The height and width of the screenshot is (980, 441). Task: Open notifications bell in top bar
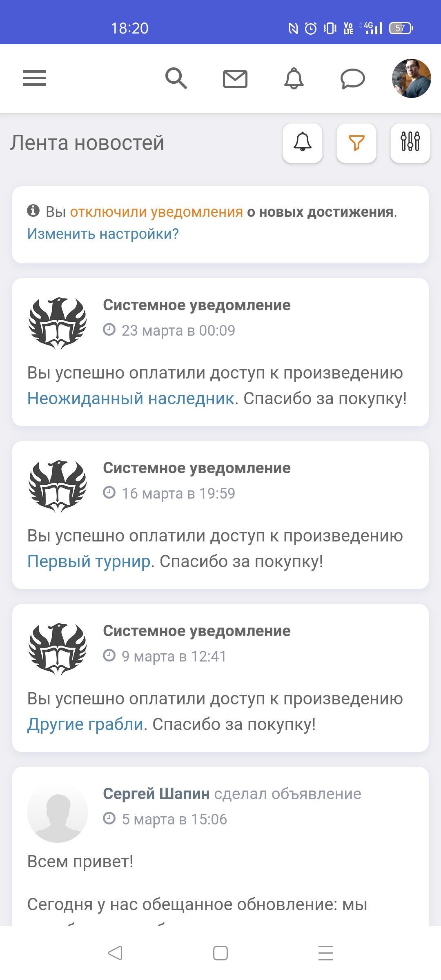tap(294, 78)
